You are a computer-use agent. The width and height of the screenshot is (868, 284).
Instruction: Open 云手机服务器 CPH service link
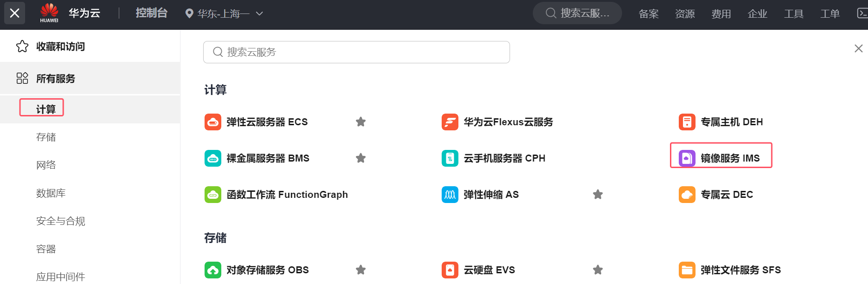coord(504,158)
